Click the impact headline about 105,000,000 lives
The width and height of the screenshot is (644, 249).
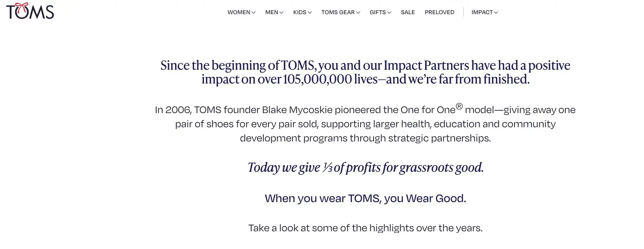[x=365, y=72]
